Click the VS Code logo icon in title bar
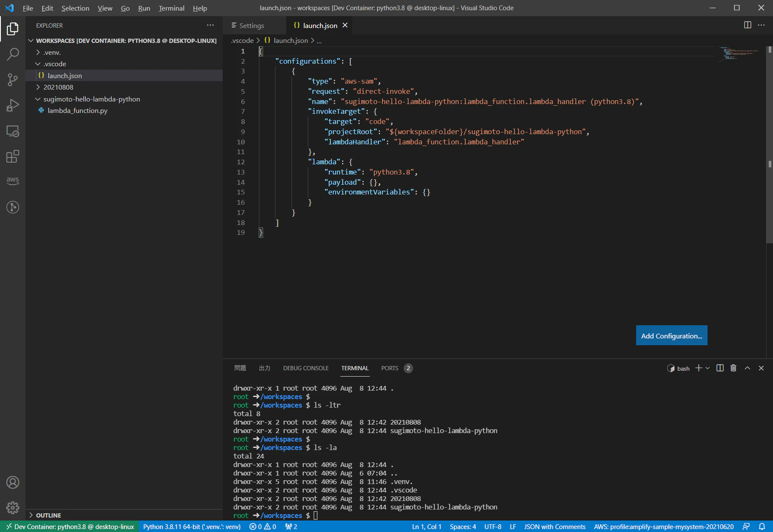Viewport: 773px width, 532px height. pos(9,8)
